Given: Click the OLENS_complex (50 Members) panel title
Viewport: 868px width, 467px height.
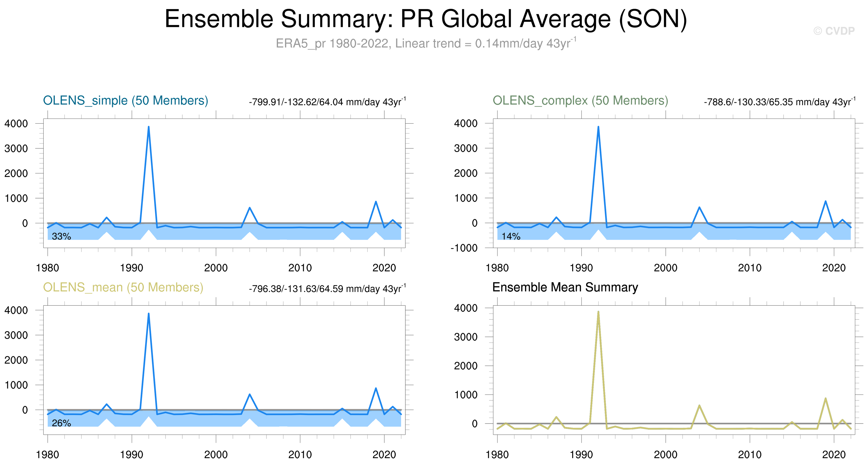Looking at the screenshot, I should 580,100.
